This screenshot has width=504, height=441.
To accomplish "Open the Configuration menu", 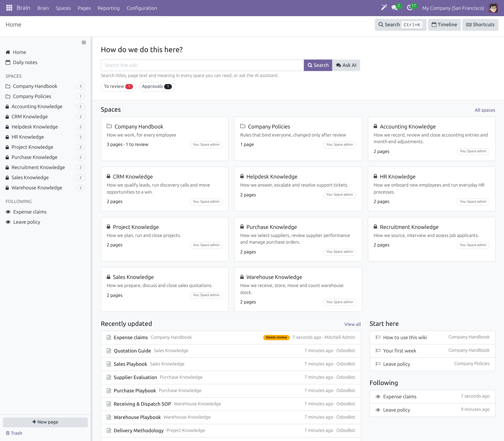I will coord(142,8).
